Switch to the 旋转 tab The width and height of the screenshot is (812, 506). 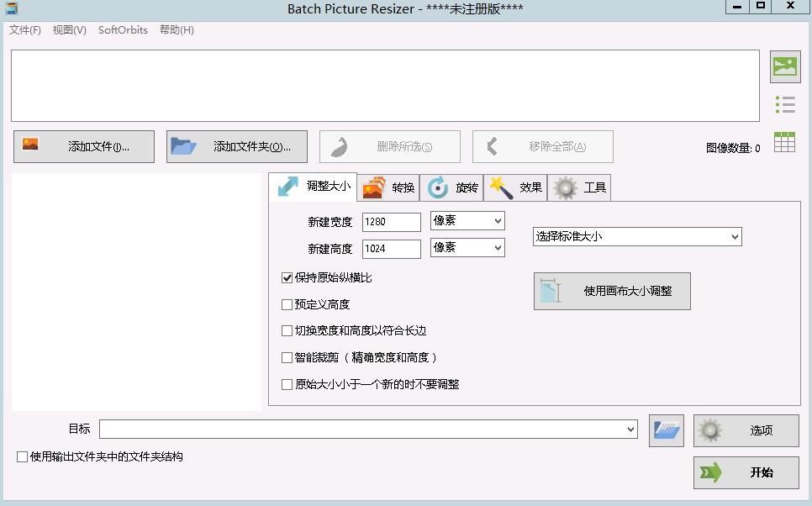click(x=451, y=187)
